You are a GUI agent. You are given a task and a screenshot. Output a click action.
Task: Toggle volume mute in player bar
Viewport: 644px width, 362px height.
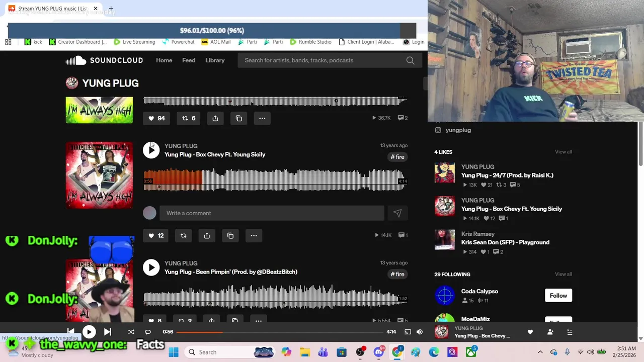click(420, 332)
